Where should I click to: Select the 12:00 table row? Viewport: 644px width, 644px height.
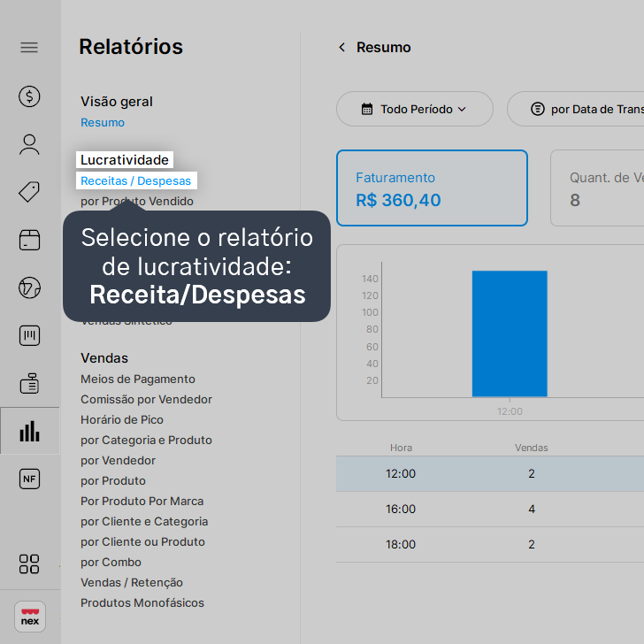pyautogui.click(x=490, y=473)
